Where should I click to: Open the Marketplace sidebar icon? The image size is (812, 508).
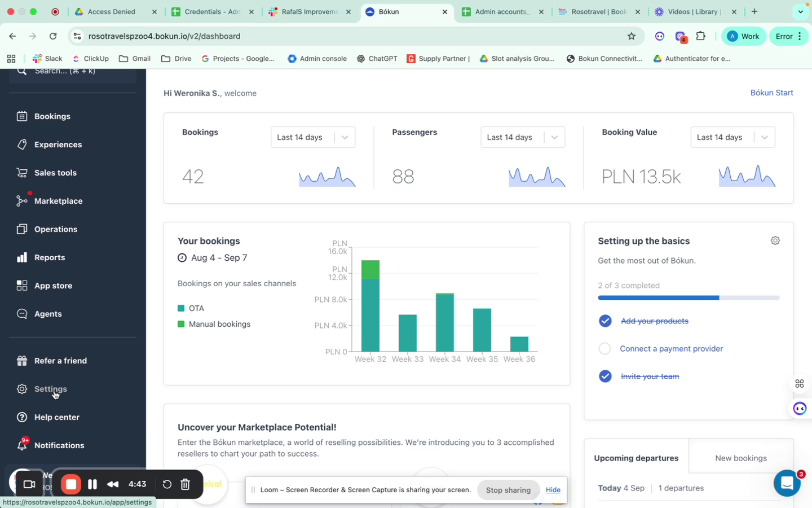click(22, 201)
